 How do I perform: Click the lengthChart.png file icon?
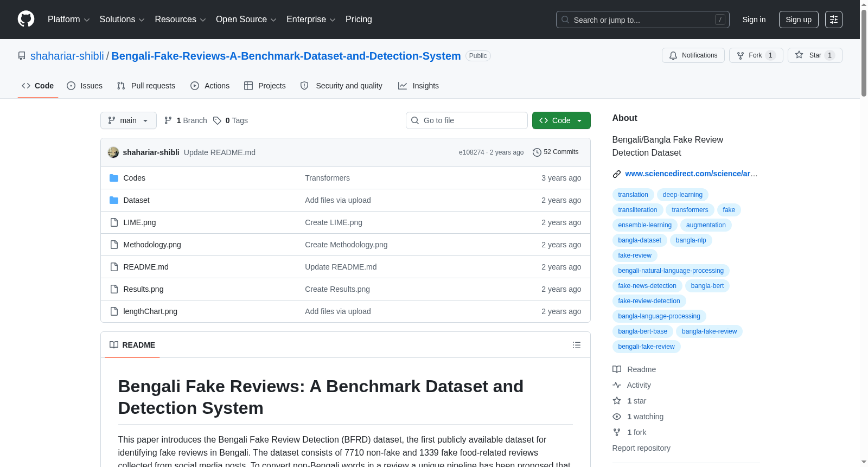[x=114, y=311]
